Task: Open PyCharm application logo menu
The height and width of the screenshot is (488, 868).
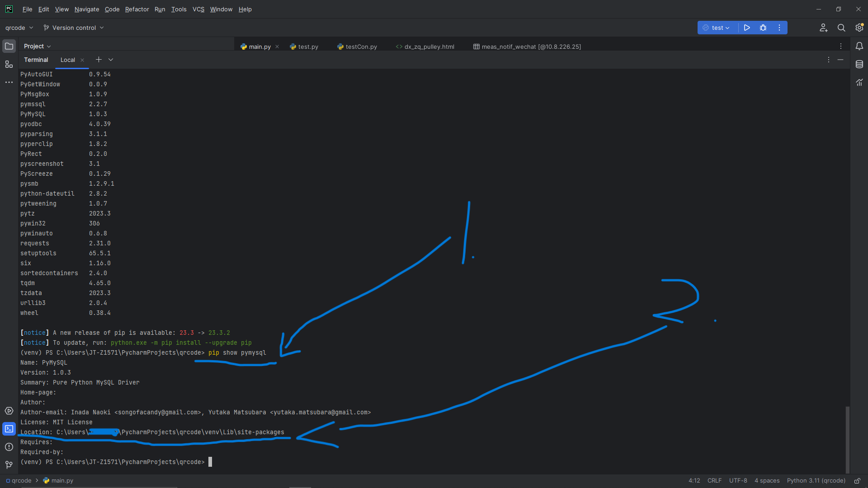Action: [x=9, y=9]
